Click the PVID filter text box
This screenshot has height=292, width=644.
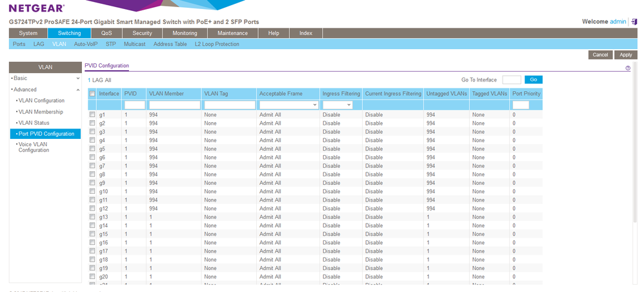[134, 105]
